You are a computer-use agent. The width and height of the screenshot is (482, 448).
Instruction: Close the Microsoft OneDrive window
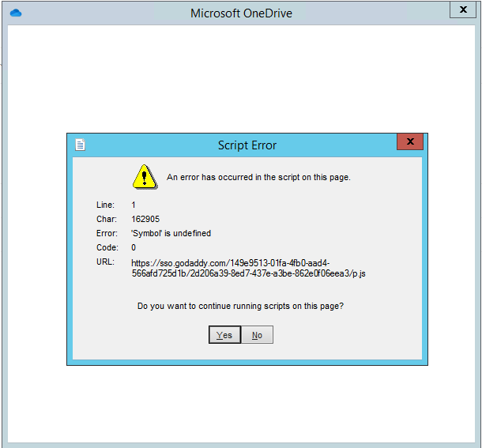pyautogui.click(x=464, y=10)
